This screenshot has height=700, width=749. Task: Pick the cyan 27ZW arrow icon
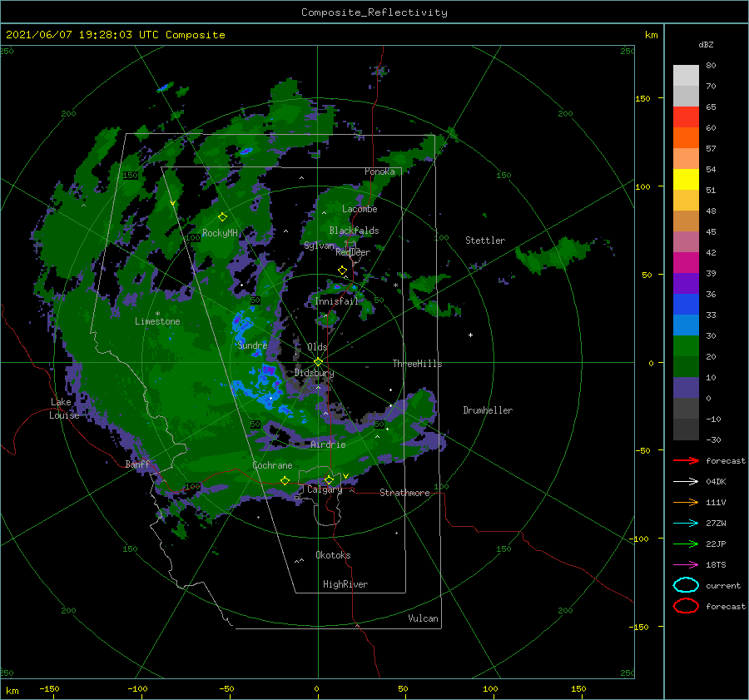pos(686,523)
